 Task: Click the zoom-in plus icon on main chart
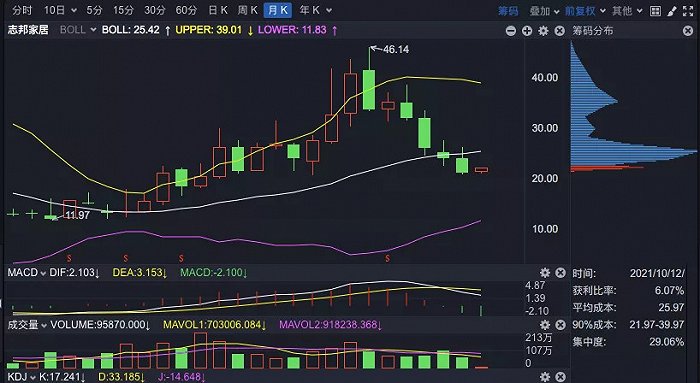(x=527, y=31)
